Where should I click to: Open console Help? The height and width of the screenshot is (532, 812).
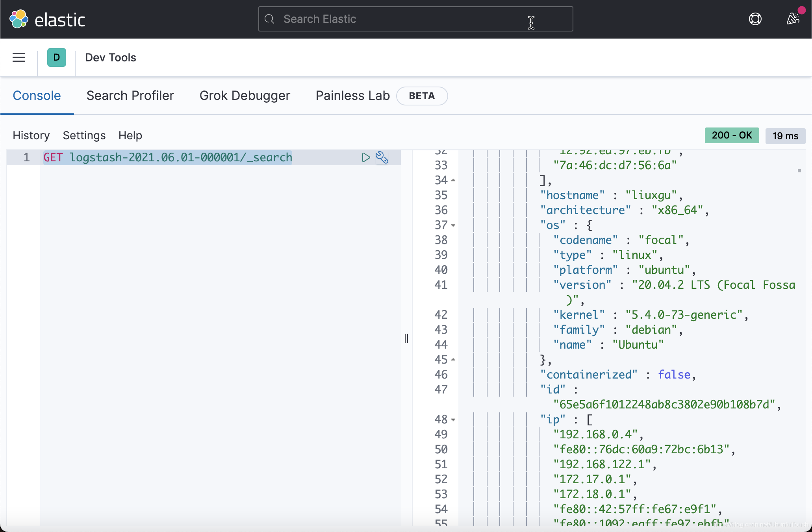(130, 135)
